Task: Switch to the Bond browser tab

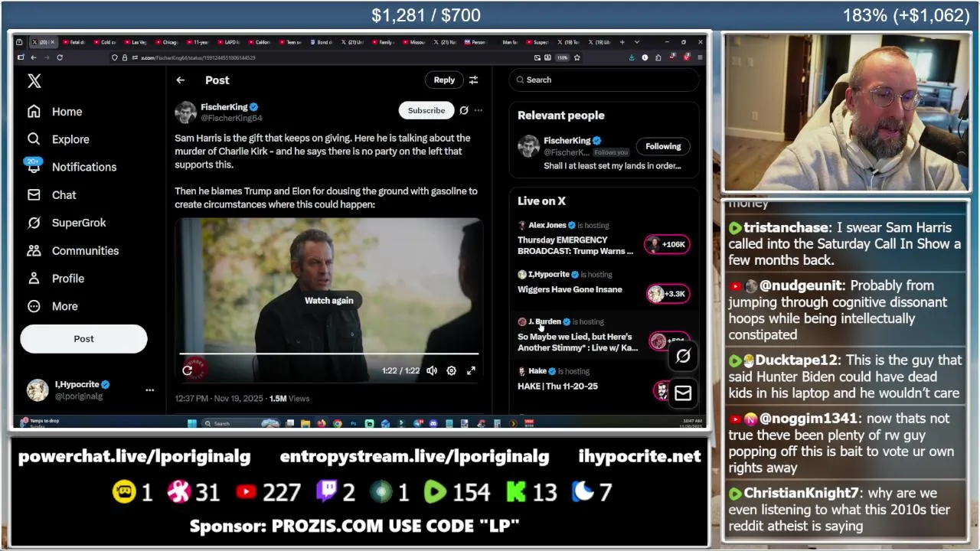Action: [322, 42]
